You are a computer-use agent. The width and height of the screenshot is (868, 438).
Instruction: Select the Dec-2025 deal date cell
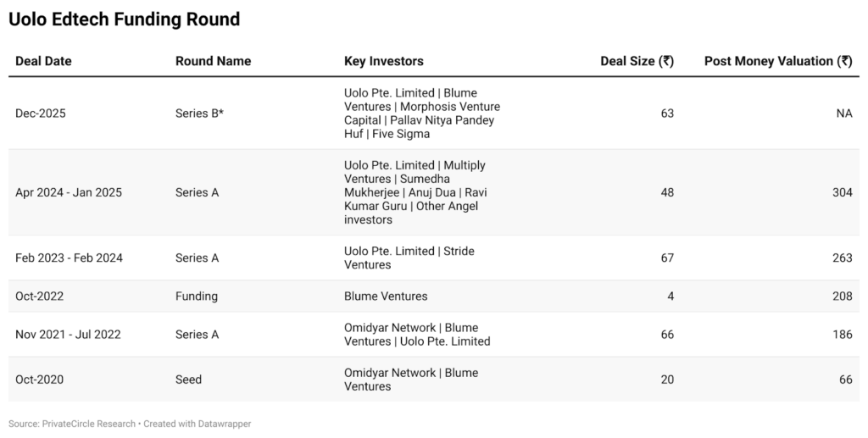pyautogui.click(x=40, y=114)
